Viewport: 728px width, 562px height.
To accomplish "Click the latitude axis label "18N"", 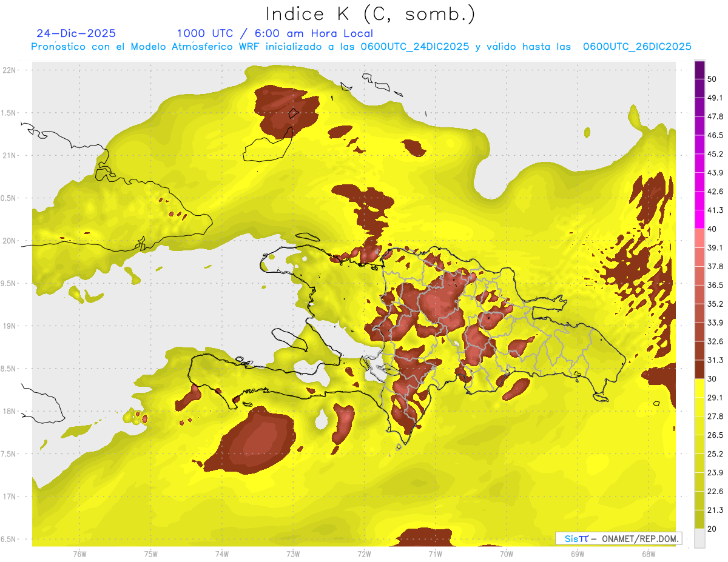I will (x=10, y=412).
